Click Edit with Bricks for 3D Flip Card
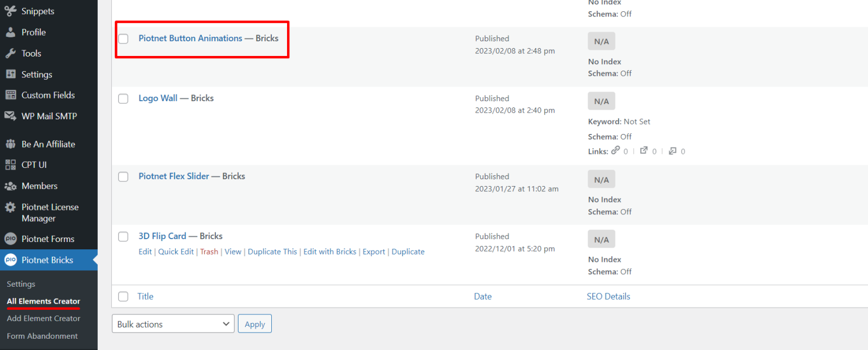The image size is (868, 350). (329, 252)
